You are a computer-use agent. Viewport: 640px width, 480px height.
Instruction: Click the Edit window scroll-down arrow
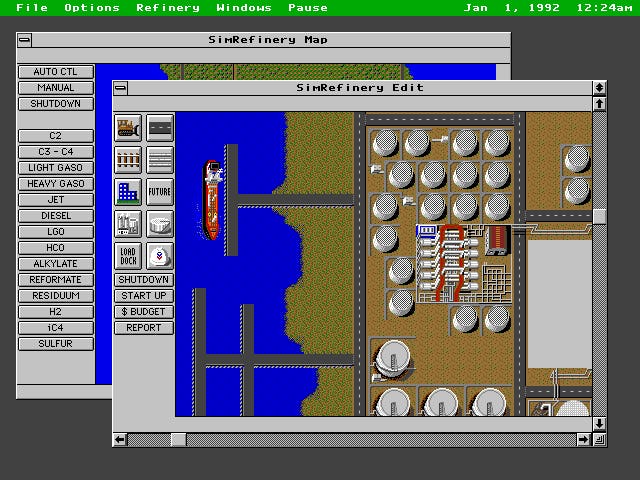click(600, 424)
